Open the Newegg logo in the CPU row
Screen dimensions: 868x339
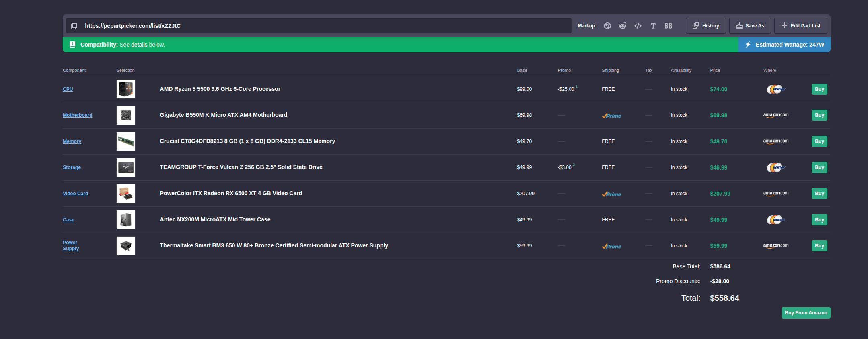click(776, 89)
